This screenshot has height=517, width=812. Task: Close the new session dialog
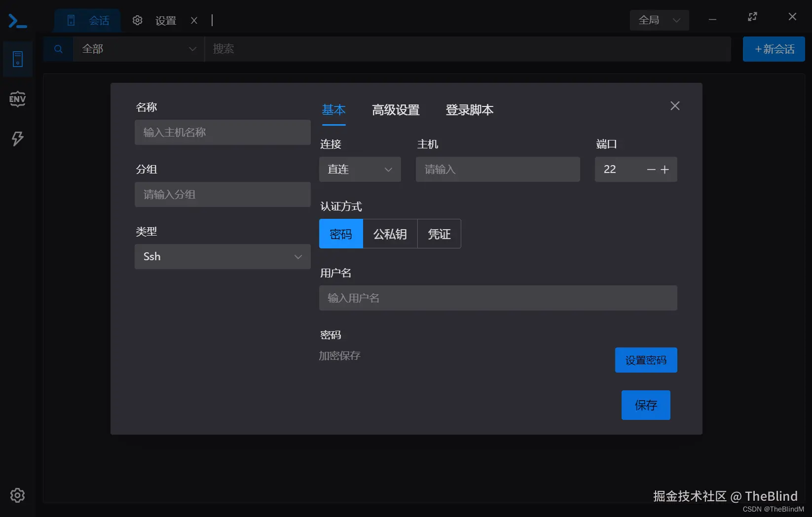coord(675,106)
